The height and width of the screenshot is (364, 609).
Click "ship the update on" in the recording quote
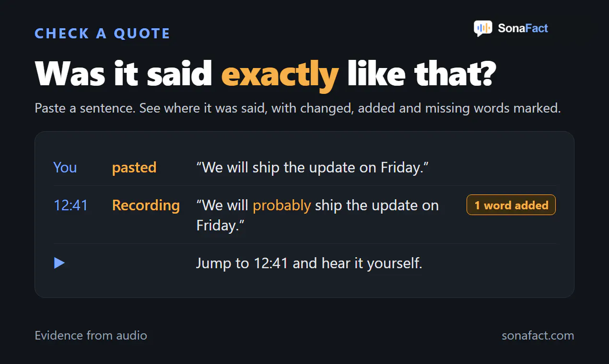(377, 205)
